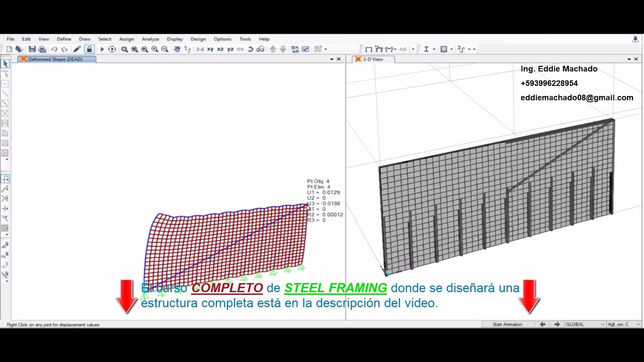644x362 pixels.
Task: Click show deformed shape icon
Action: click(x=379, y=49)
